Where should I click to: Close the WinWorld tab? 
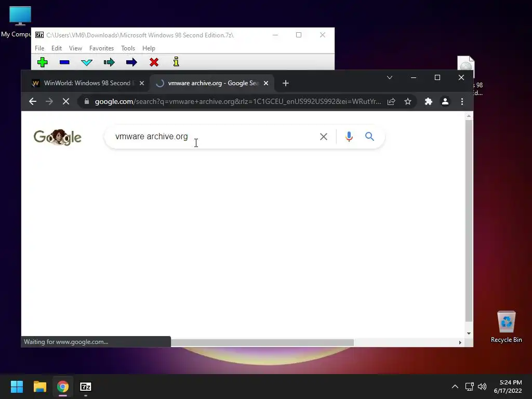click(x=142, y=83)
